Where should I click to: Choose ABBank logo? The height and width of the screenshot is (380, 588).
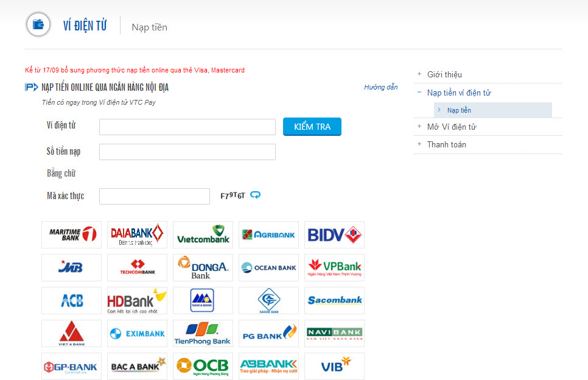[x=268, y=366]
